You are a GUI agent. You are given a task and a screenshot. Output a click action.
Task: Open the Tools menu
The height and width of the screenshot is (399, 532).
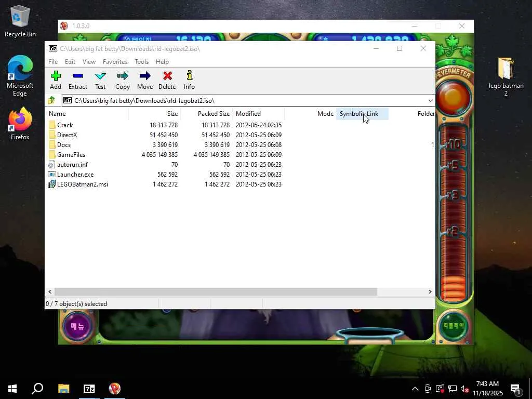click(141, 62)
